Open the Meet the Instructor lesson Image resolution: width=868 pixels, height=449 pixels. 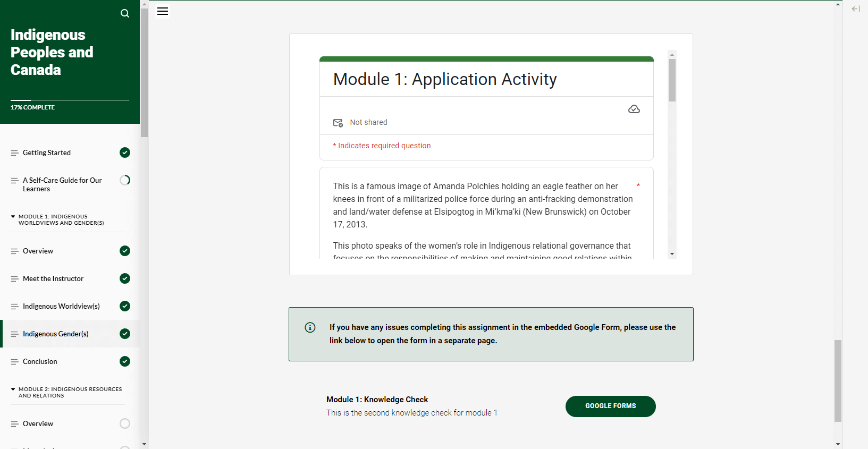53,278
